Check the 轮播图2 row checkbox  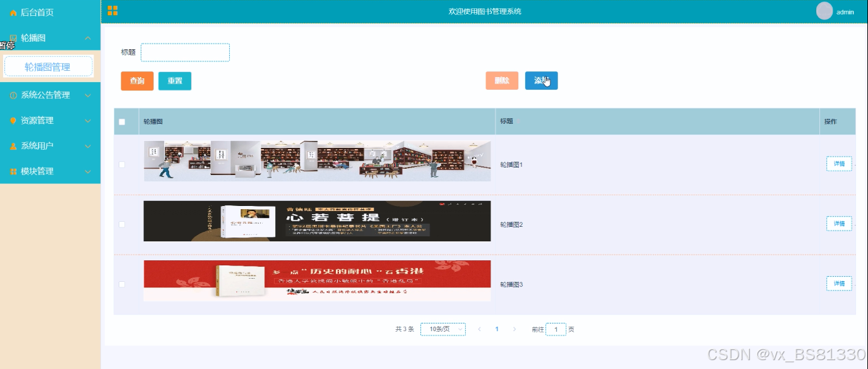pos(122,224)
